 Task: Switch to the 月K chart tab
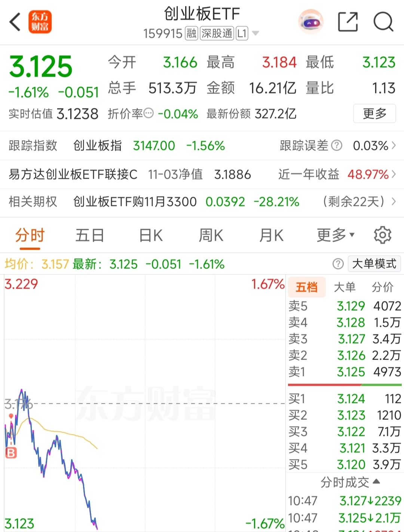point(272,236)
